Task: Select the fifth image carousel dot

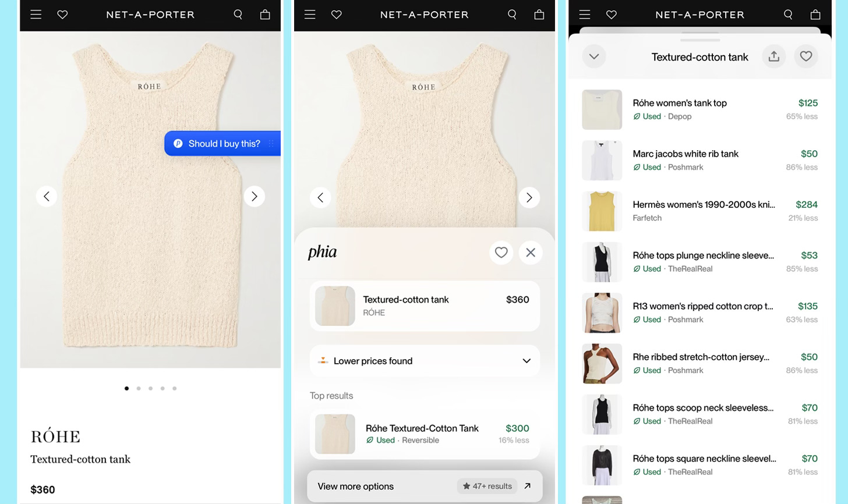Action: coord(174,388)
